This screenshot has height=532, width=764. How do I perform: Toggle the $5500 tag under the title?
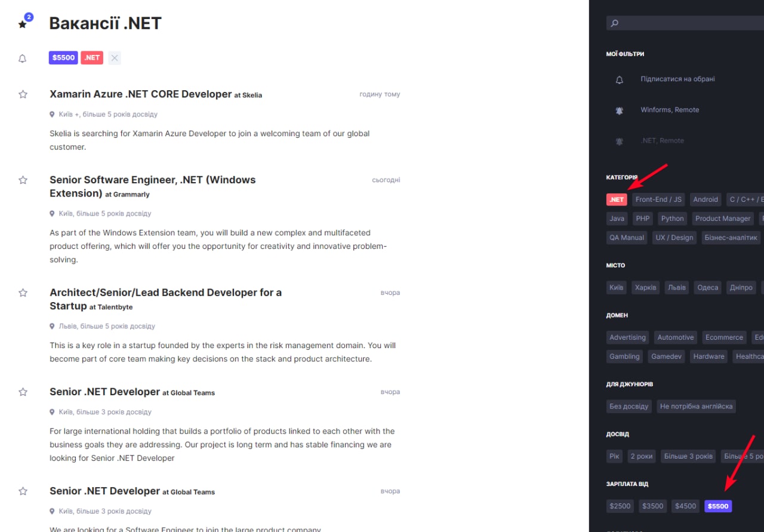tap(63, 58)
